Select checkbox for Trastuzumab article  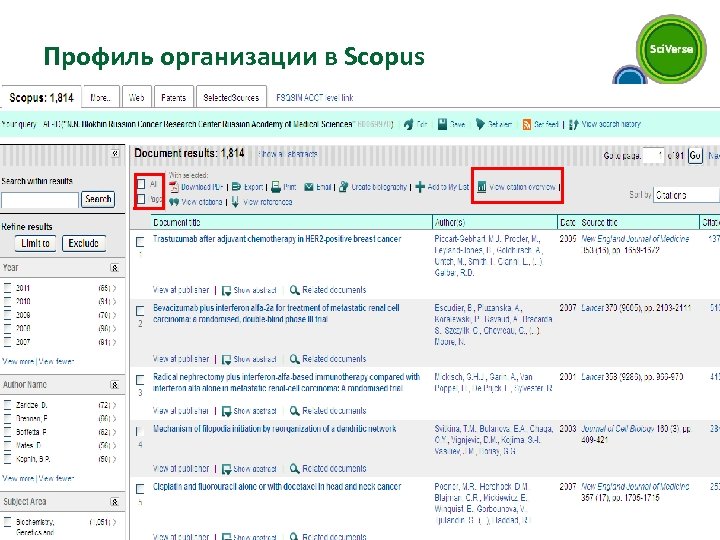coord(140,242)
